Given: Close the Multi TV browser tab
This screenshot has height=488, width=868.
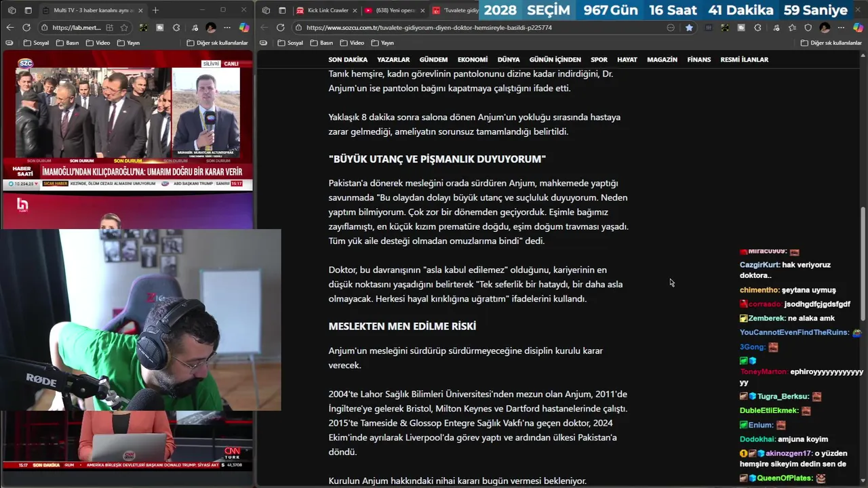Looking at the screenshot, I should point(140,10).
